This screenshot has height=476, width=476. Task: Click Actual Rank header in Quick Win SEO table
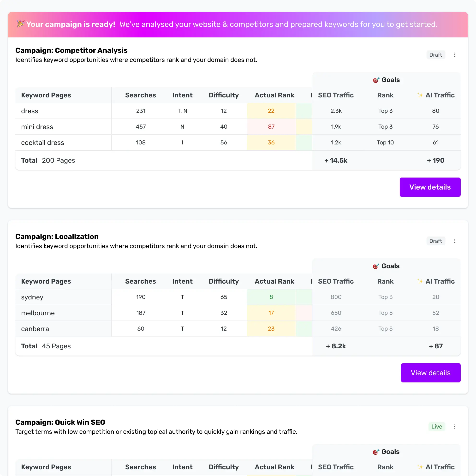[x=274, y=467]
